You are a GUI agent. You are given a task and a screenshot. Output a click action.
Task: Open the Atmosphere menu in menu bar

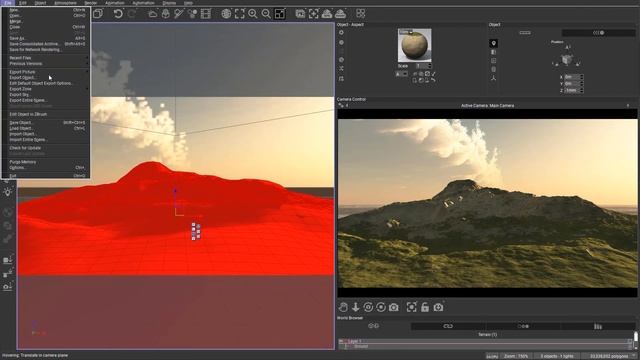(x=65, y=3)
